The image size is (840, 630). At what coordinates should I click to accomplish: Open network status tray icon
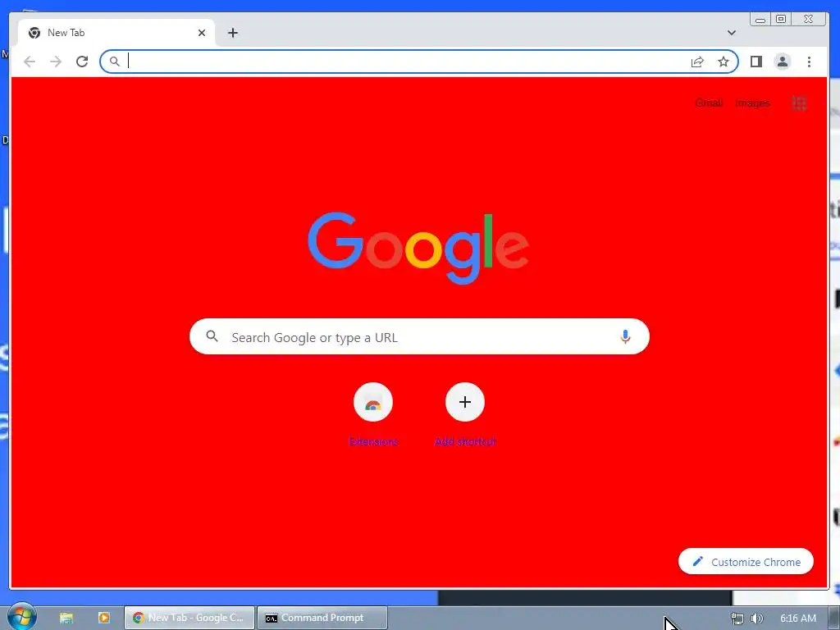coord(737,619)
